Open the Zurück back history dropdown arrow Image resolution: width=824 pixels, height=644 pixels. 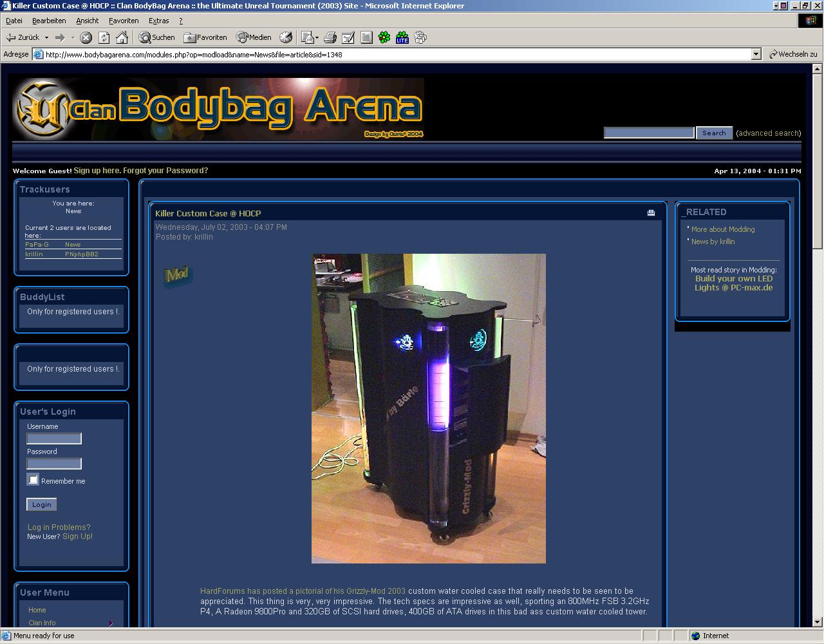[46, 37]
